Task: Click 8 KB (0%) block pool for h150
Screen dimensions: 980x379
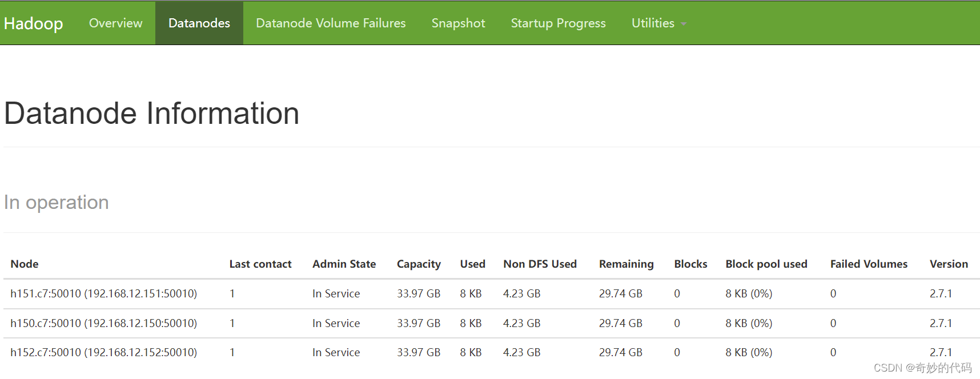Action: pos(749,323)
